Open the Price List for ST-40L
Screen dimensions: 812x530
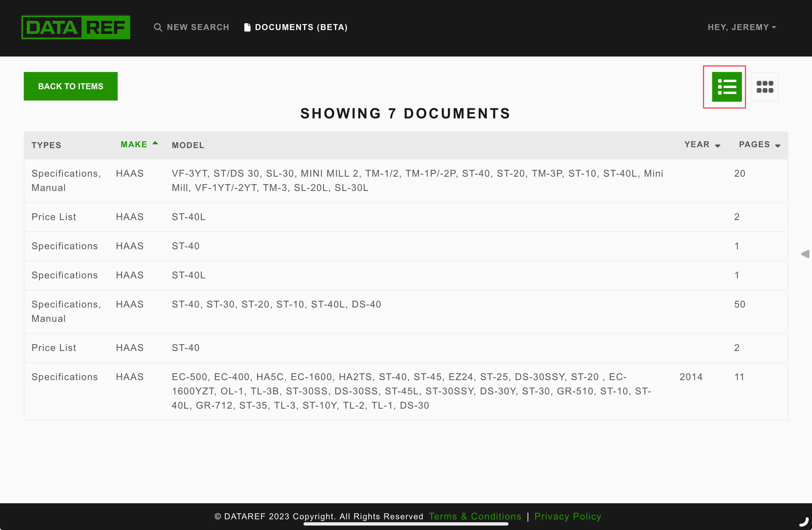click(x=188, y=217)
